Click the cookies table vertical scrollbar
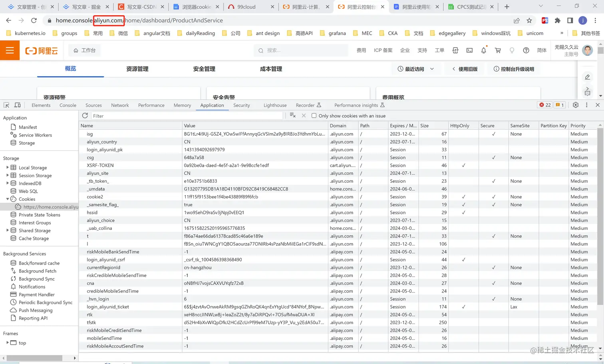Screen dimensions: 604x364 coord(600,217)
